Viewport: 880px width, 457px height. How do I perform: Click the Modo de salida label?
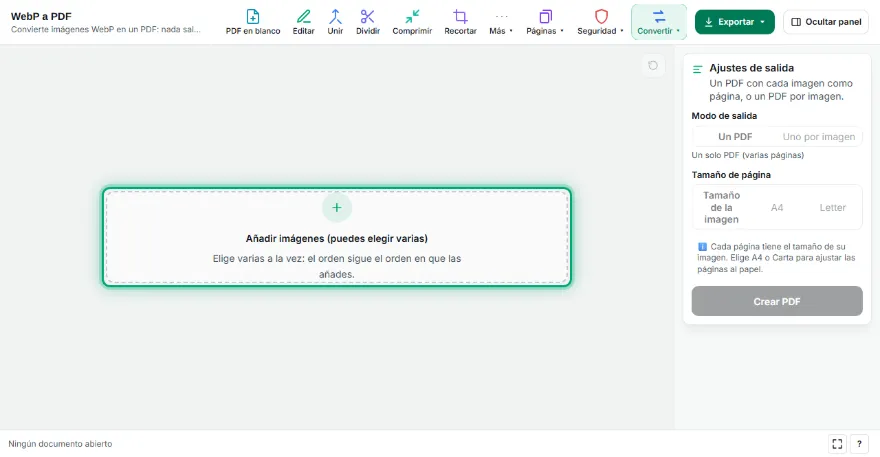[724, 116]
